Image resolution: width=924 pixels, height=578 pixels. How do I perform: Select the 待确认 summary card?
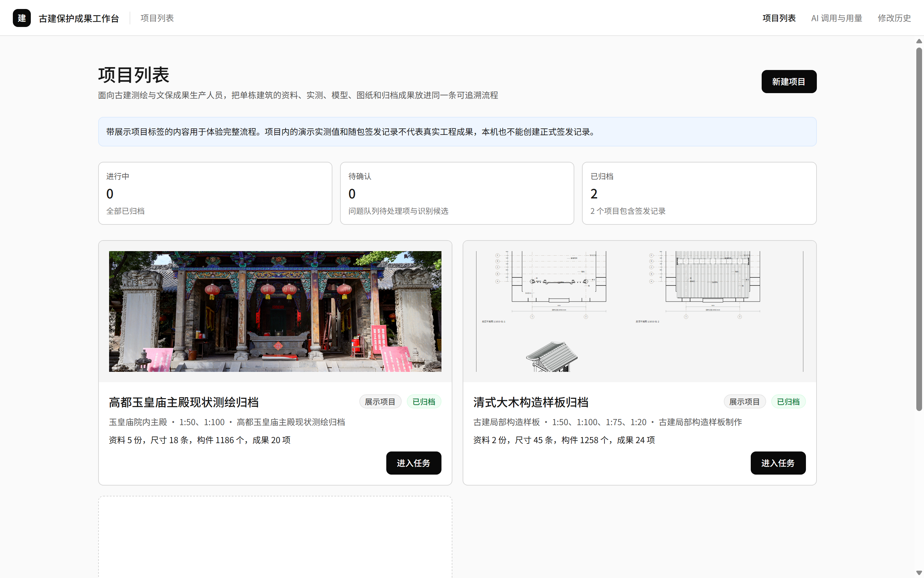coord(457,193)
